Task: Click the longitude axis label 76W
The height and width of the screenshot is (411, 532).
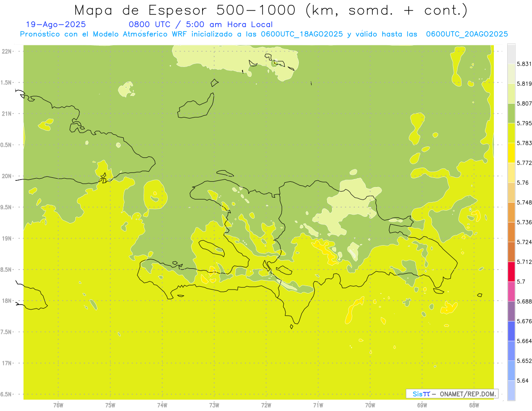Action: (x=58, y=405)
